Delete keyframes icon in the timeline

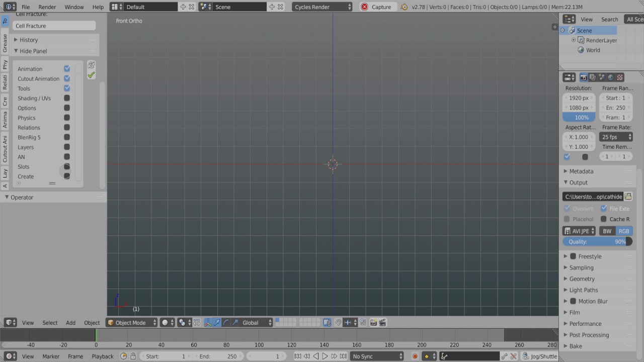[513, 356]
